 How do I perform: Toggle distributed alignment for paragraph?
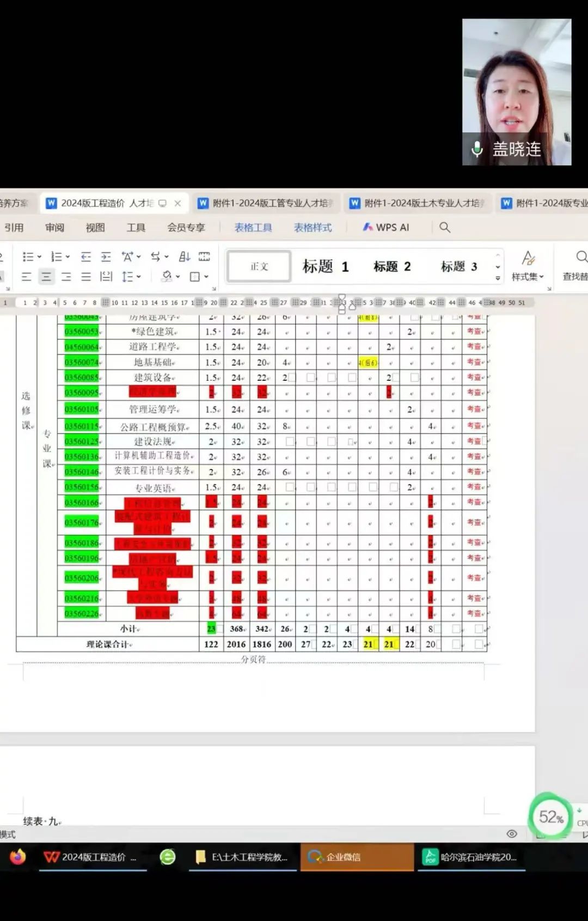tap(106, 277)
